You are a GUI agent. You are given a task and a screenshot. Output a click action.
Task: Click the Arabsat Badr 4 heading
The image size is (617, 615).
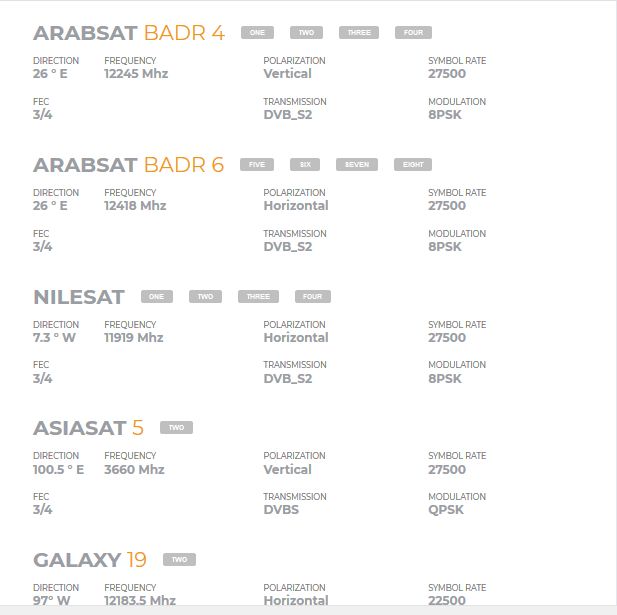128,33
